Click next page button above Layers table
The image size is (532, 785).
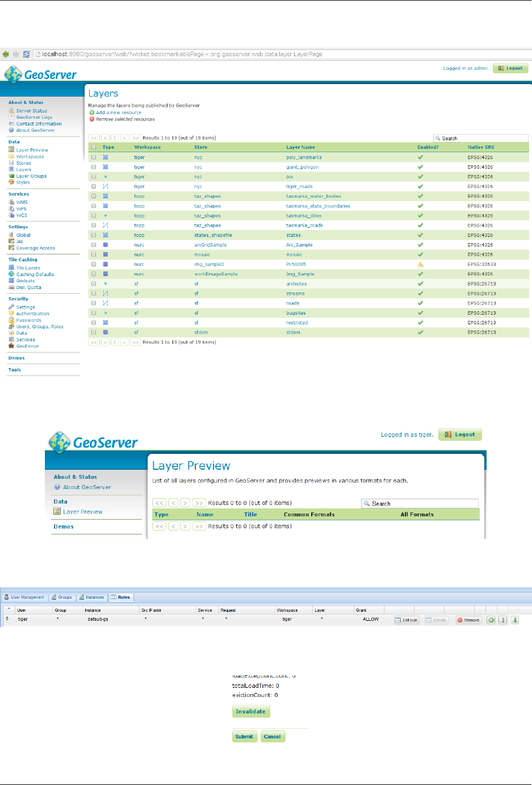[x=124, y=137]
